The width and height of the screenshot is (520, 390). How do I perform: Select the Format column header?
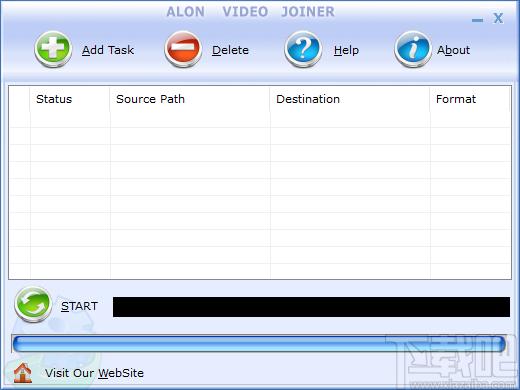[x=470, y=99]
